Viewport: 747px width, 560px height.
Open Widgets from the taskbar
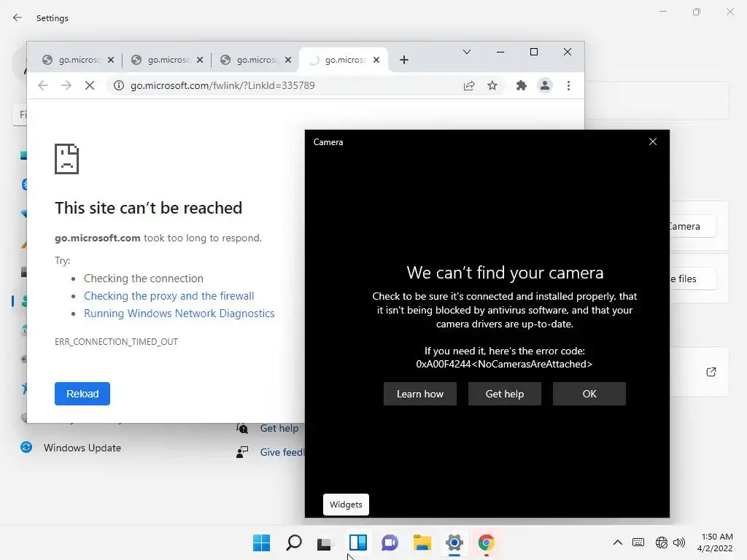click(358, 542)
